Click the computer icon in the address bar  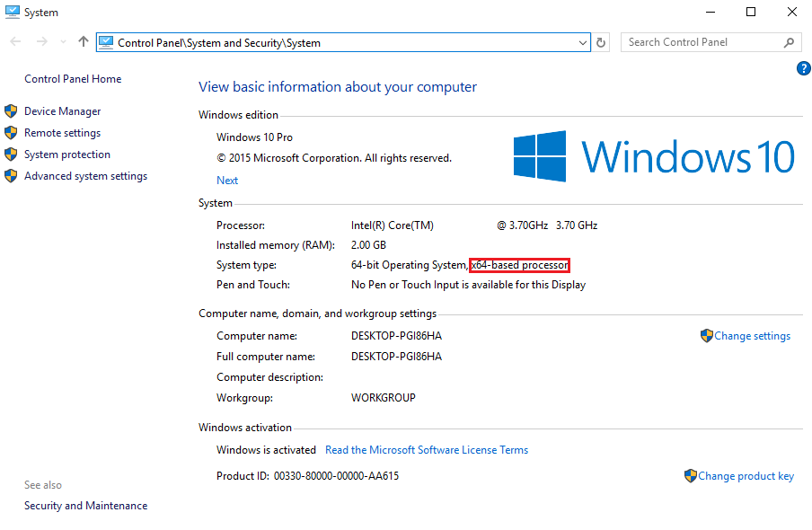point(106,42)
